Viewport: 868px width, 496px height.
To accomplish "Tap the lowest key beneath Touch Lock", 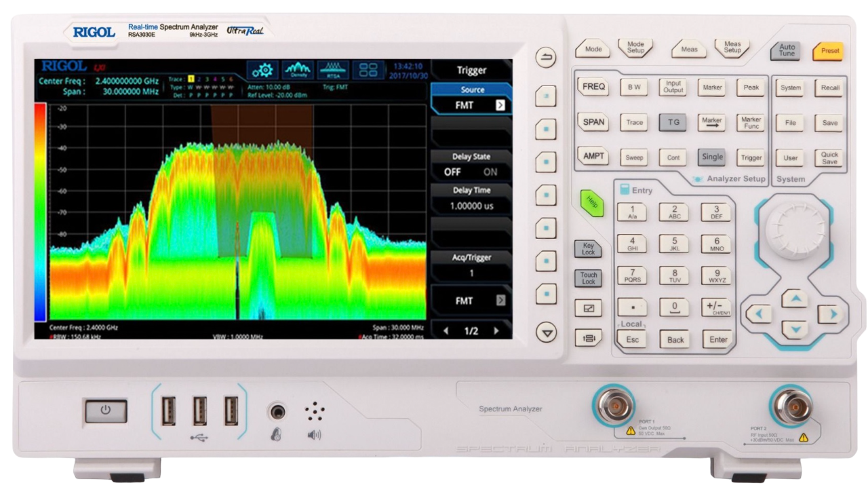I will pos(588,337).
